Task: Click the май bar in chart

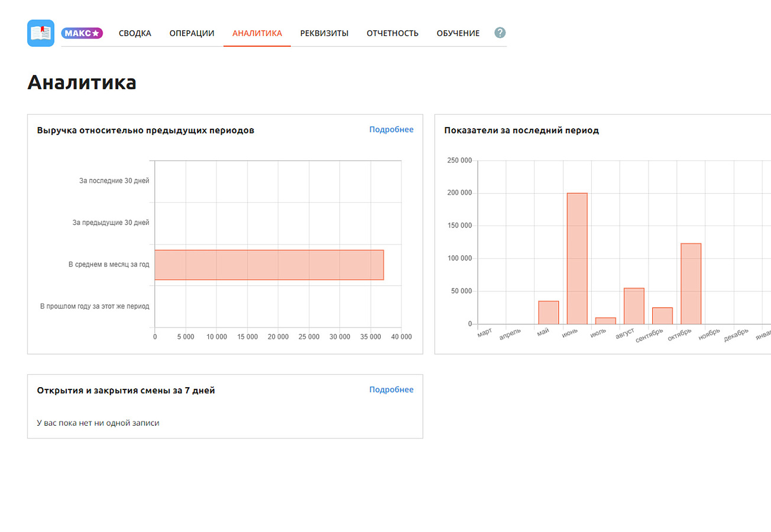Action: coord(549,313)
